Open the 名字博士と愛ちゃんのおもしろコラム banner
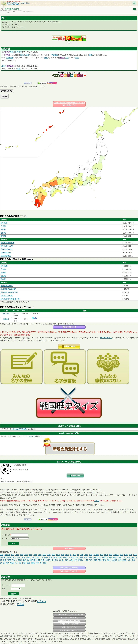Image resolution: width=138 pixels, height=644 pixels. (x=69, y=74)
